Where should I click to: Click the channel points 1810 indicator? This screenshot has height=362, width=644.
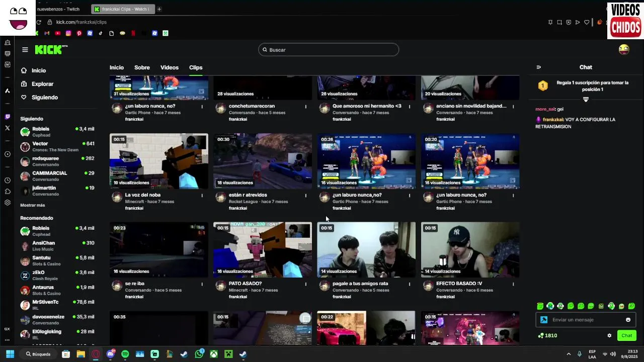click(547, 335)
